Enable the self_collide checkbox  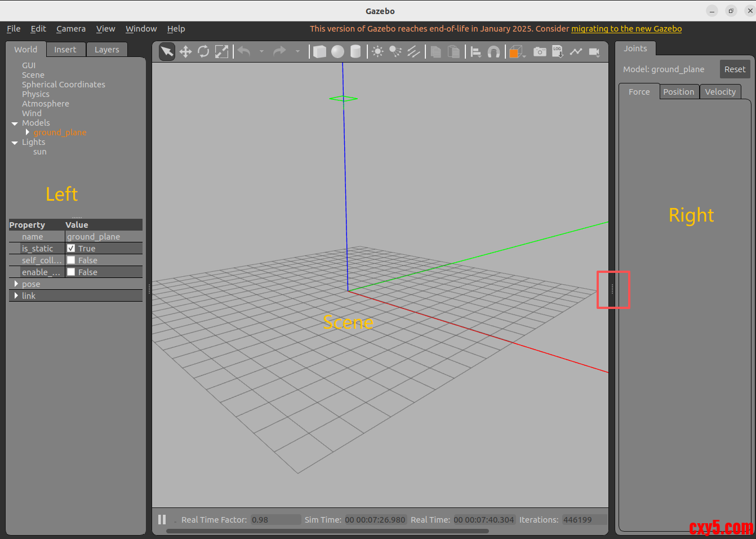coord(71,260)
